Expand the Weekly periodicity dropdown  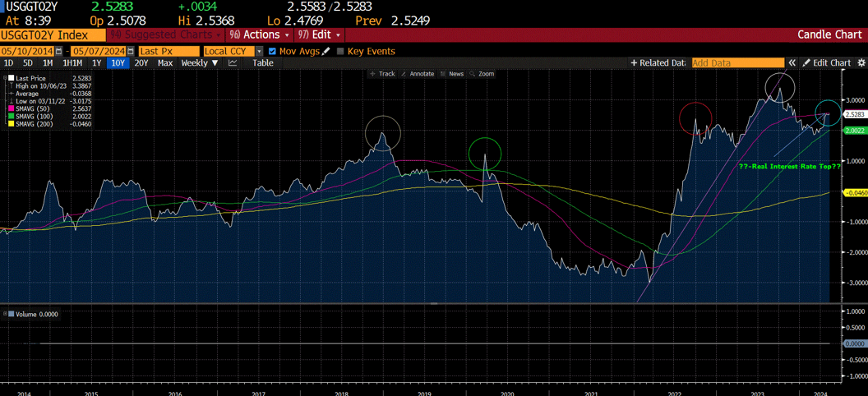200,63
